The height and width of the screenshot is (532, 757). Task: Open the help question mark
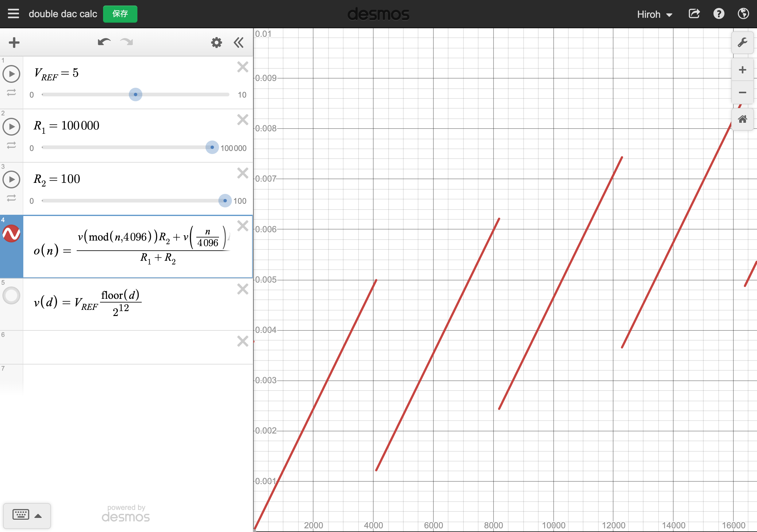718,14
